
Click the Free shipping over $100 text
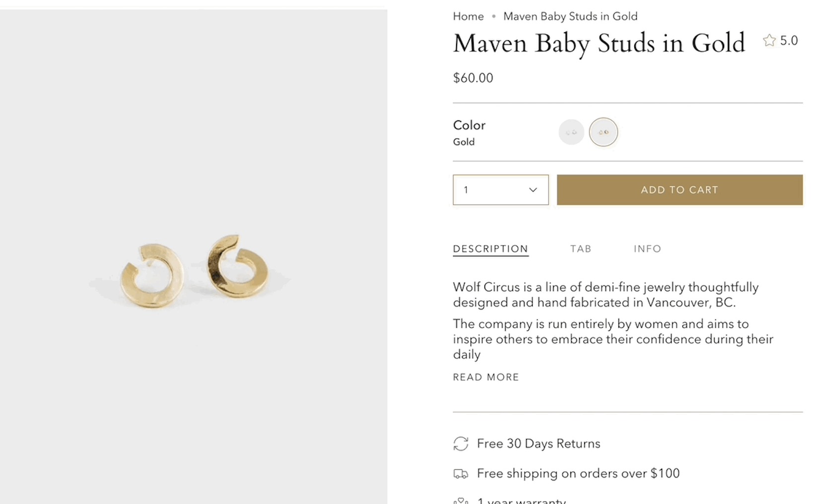[x=578, y=474]
